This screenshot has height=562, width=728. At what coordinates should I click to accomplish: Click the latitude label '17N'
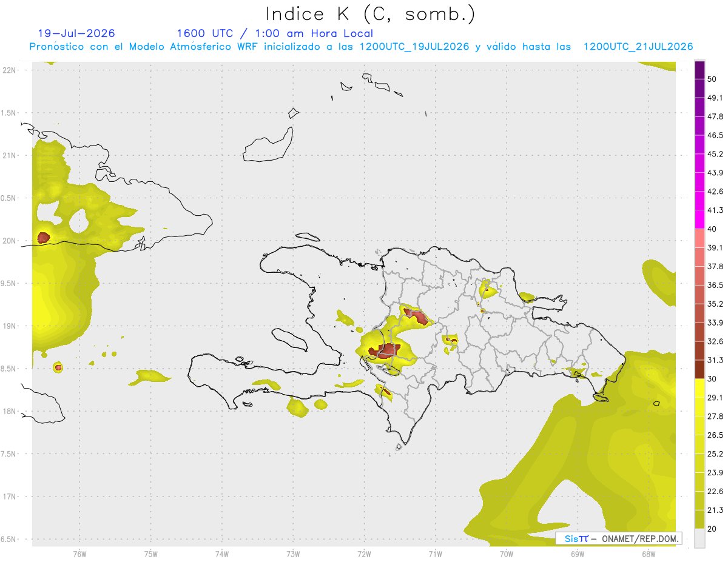[10, 497]
